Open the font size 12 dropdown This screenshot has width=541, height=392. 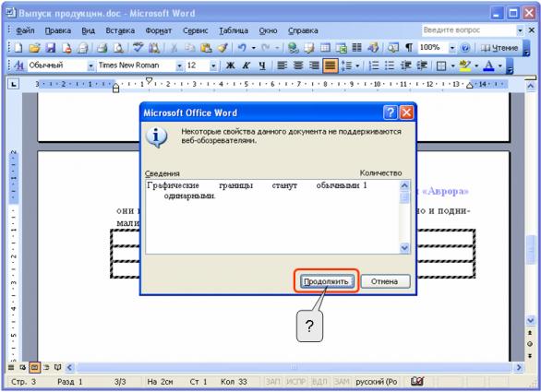pos(213,65)
